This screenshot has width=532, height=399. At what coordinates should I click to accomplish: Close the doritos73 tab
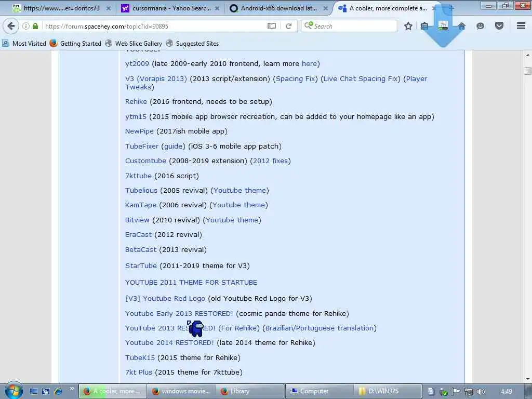[x=108, y=8]
